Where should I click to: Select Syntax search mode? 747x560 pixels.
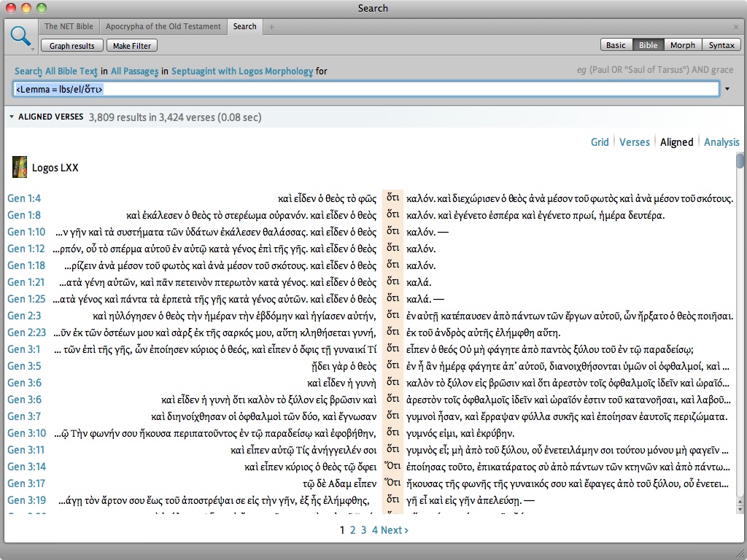(721, 45)
